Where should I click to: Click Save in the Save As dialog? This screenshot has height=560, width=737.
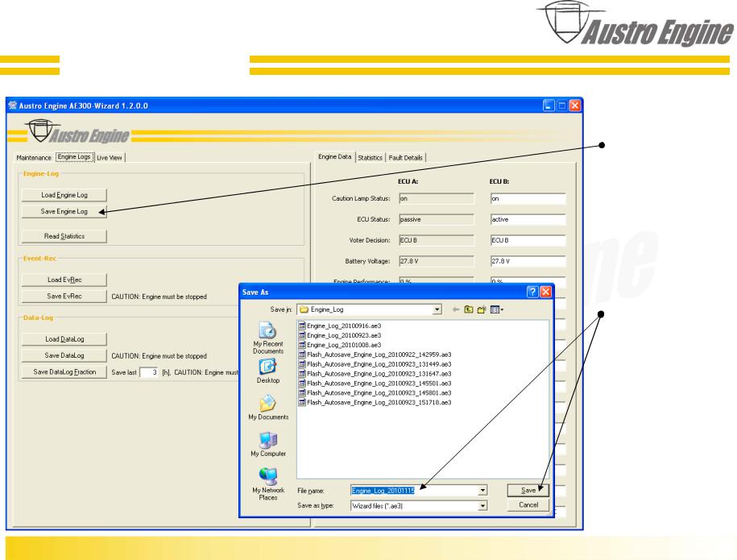click(x=528, y=490)
